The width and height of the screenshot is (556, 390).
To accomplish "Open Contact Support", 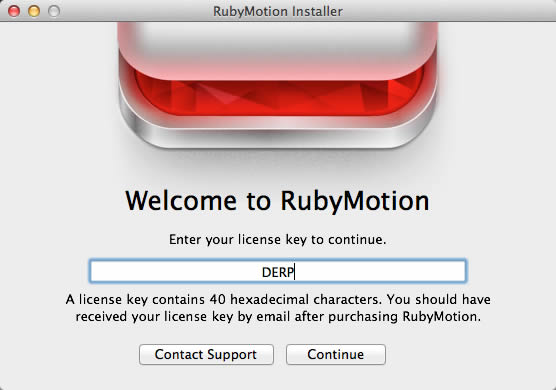I will (206, 354).
